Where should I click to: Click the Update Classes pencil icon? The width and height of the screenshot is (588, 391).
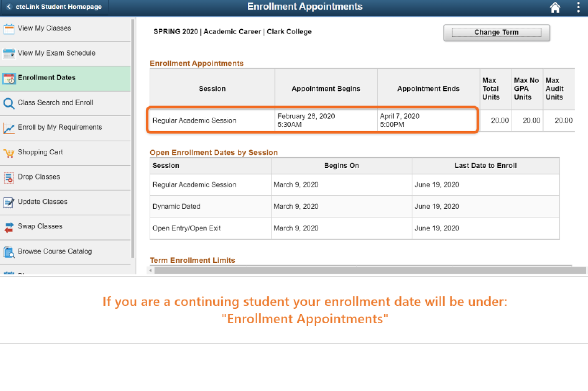coord(9,202)
